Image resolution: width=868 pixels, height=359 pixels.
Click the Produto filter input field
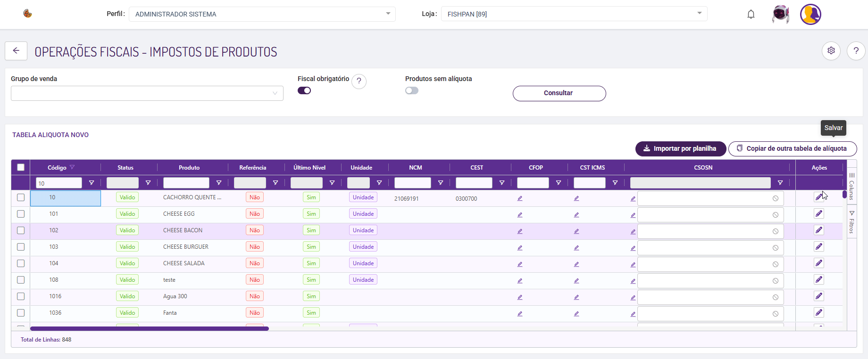tap(186, 183)
